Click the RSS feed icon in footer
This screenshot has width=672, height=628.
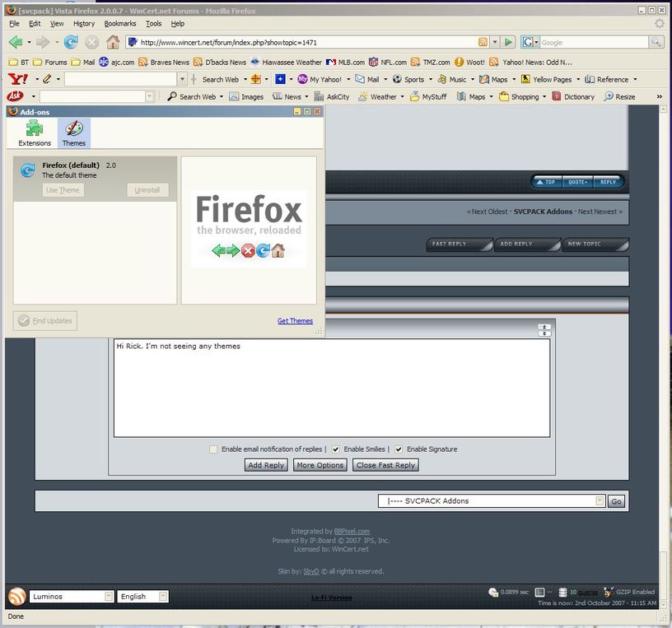point(16,597)
